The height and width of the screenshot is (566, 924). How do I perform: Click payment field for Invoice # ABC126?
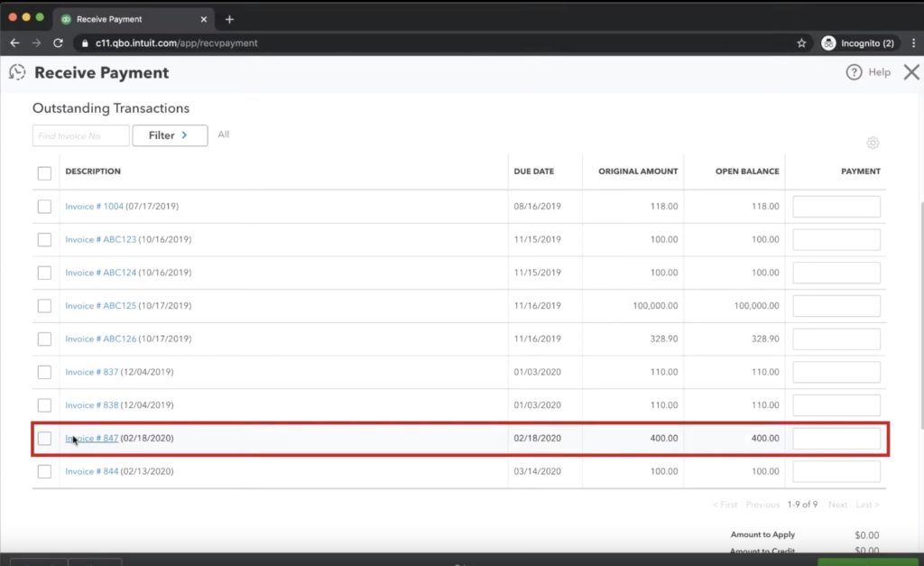coord(836,339)
